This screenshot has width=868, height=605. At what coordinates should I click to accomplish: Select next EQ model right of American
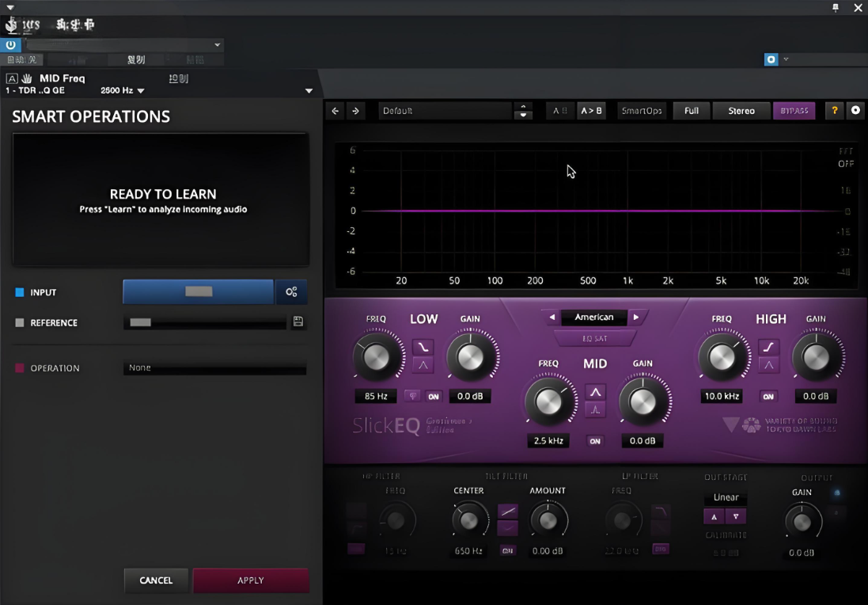[x=636, y=318]
